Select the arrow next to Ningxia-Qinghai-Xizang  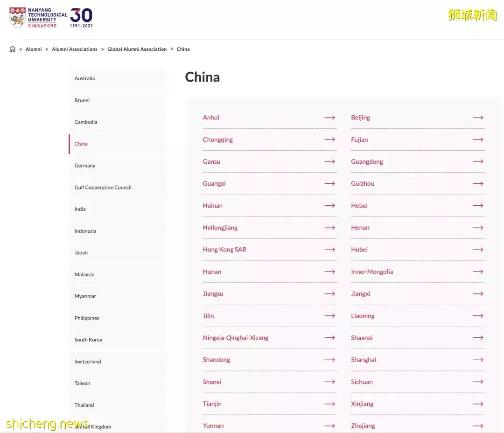[x=329, y=338]
